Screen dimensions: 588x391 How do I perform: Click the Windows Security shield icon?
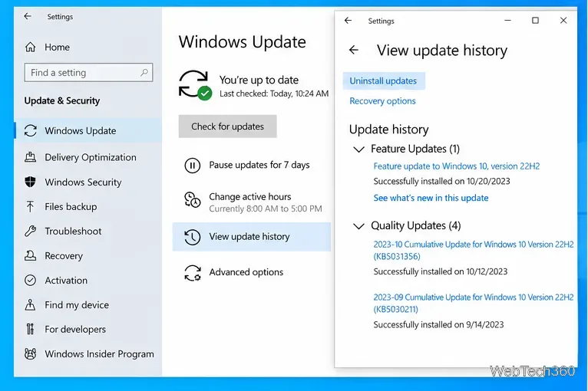point(31,182)
